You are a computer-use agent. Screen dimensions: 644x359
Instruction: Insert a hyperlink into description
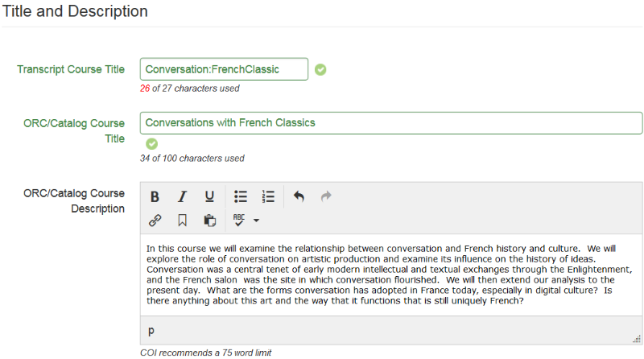pyautogui.click(x=155, y=220)
